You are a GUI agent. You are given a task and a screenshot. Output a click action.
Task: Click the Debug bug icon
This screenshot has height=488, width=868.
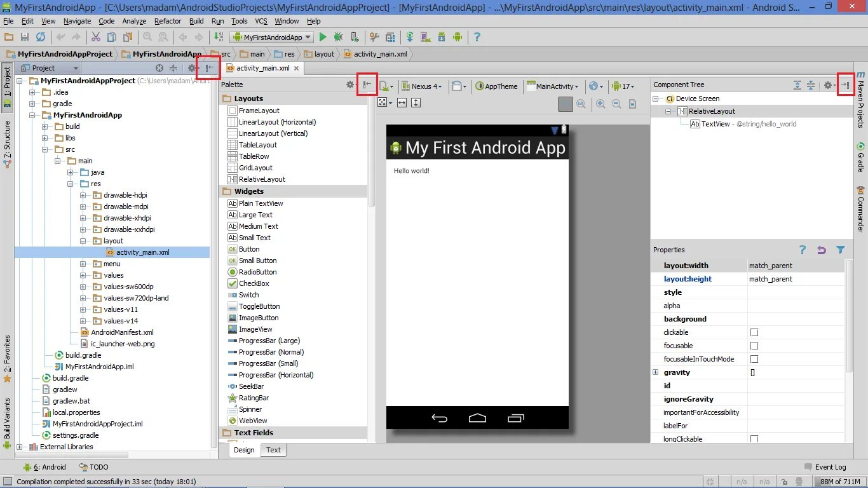[x=339, y=37]
